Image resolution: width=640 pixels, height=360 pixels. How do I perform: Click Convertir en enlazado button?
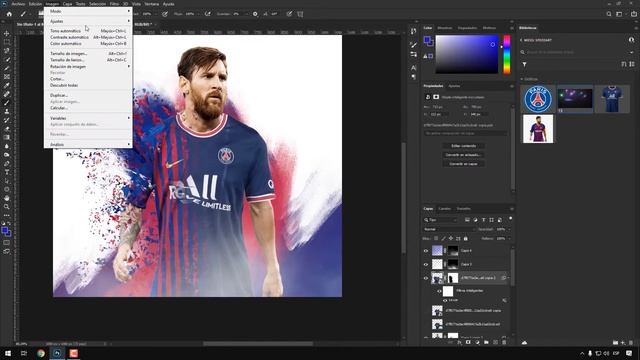[464, 155]
